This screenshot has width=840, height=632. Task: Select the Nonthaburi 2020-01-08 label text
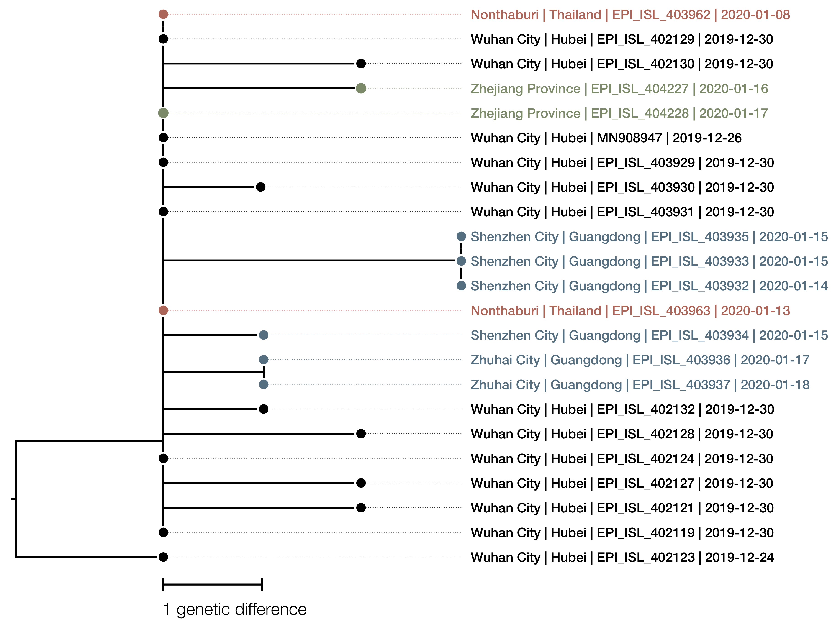point(630,15)
